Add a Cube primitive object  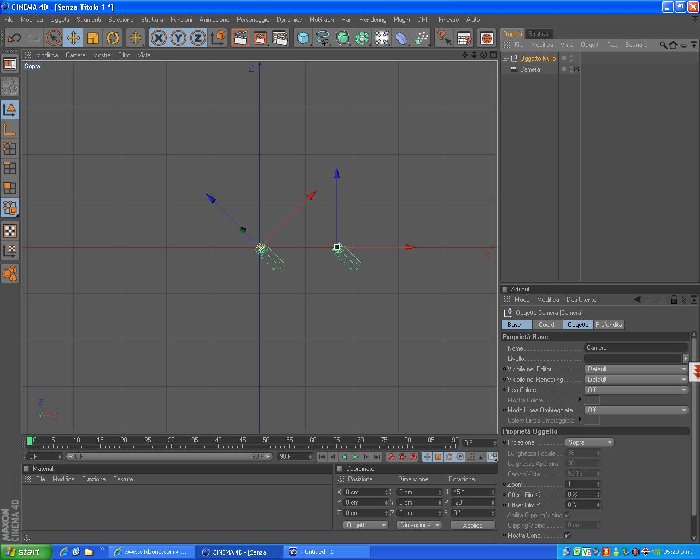[x=303, y=38]
